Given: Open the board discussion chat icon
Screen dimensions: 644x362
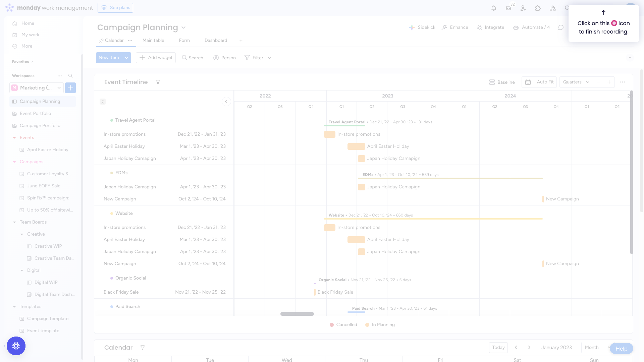Looking at the screenshot, I should 561,27.
